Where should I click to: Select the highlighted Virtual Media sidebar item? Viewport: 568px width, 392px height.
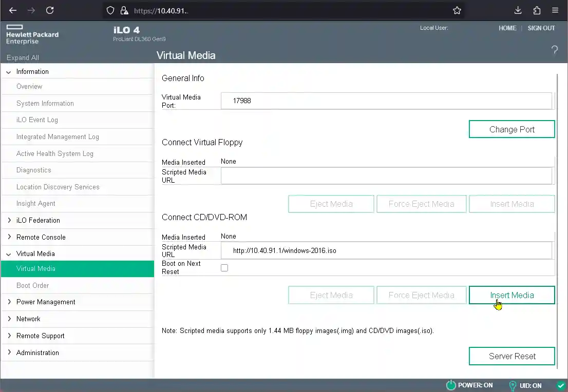78,268
